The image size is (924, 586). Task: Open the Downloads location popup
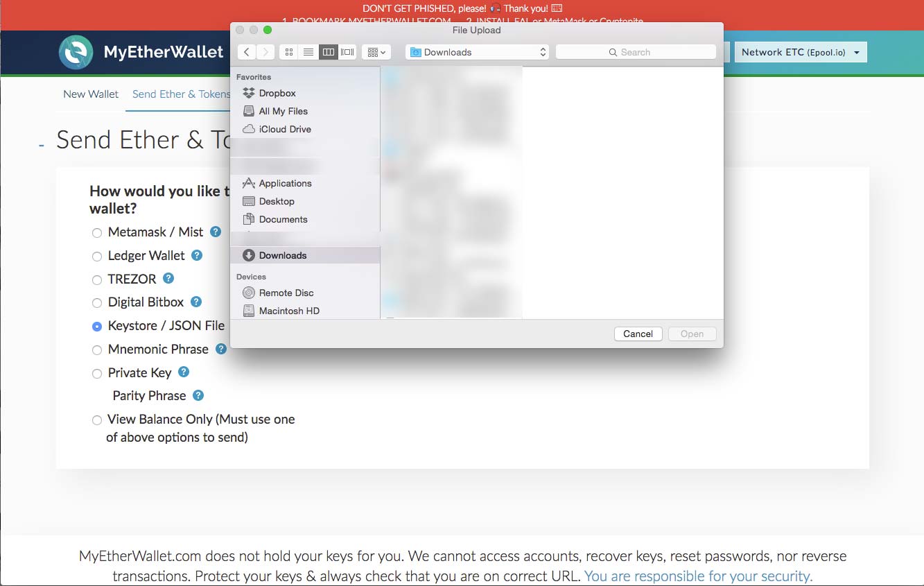478,52
